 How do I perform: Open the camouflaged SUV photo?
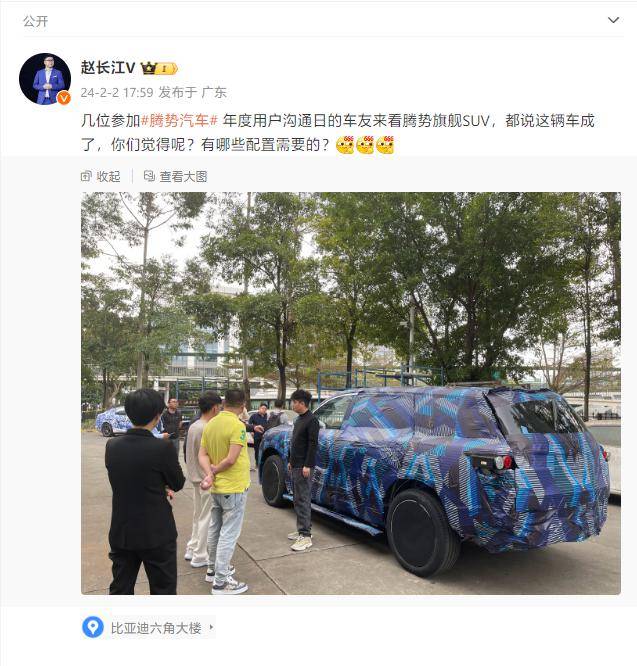coord(351,393)
